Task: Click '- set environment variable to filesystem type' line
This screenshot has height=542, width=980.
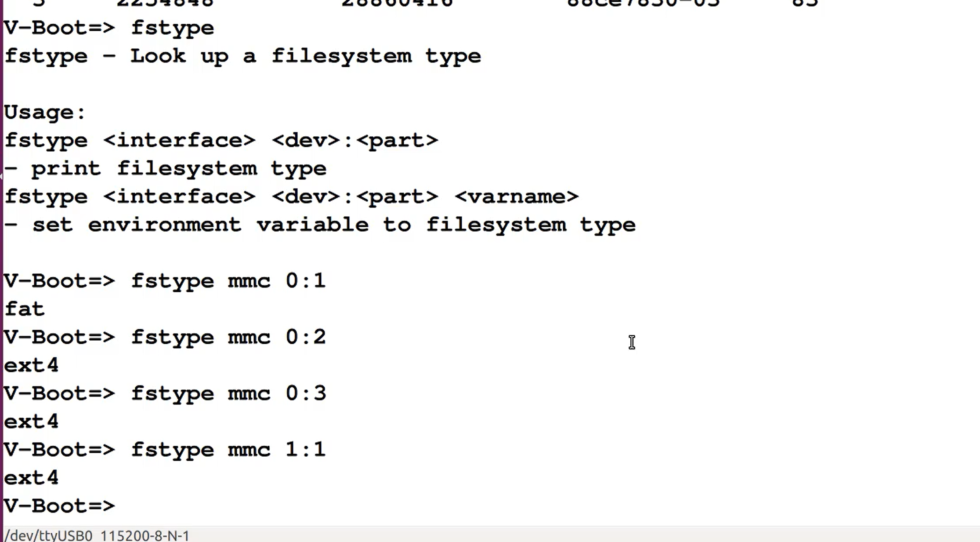Action: 320,225
